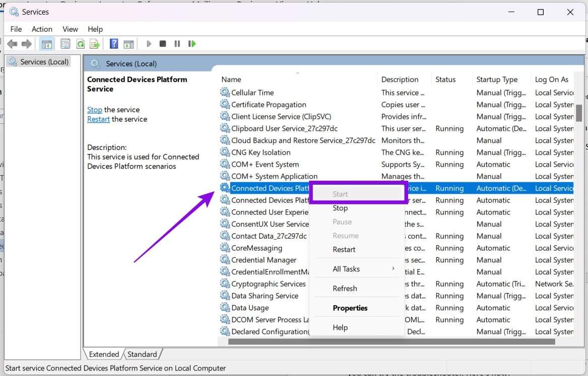This screenshot has height=376, width=588.
Task: Open the Help question-mark toolbar icon
Action: tap(114, 44)
